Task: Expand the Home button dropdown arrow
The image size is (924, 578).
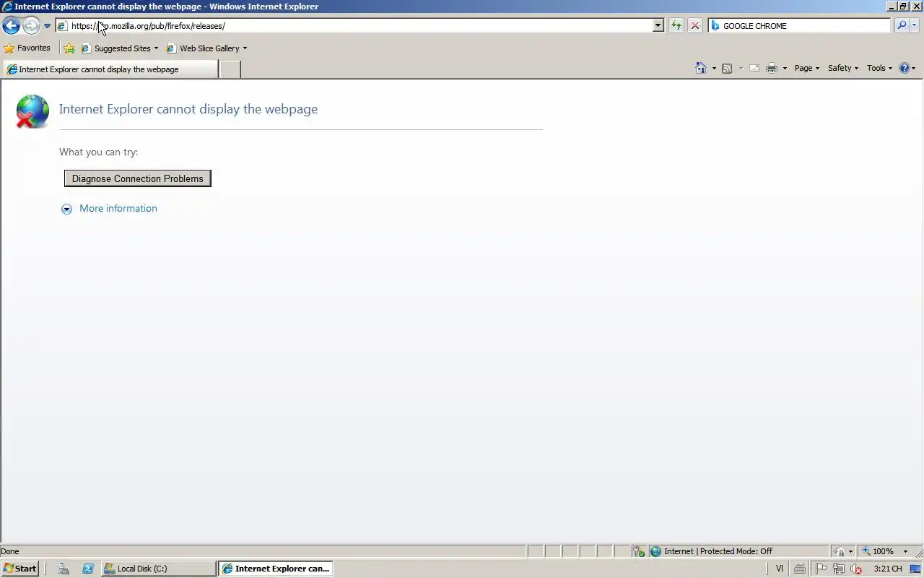Action: coord(714,69)
